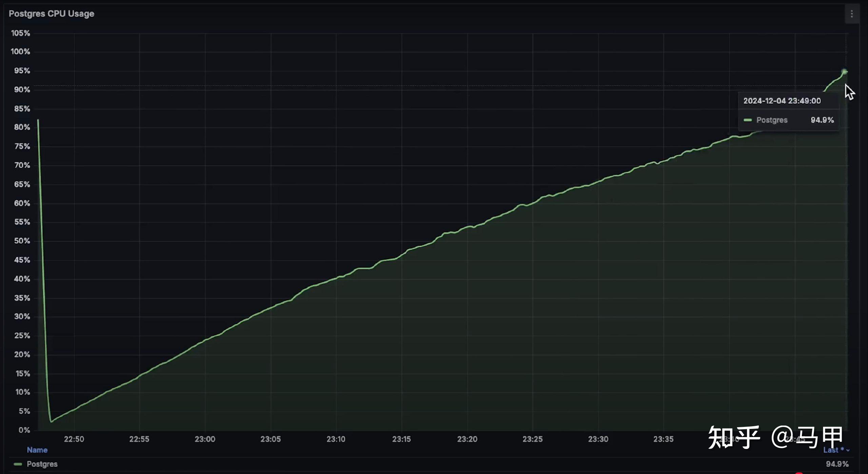Viewport: 868px width, 474px height.
Task: Click the 23:20 time axis label
Action: coord(467,439)
